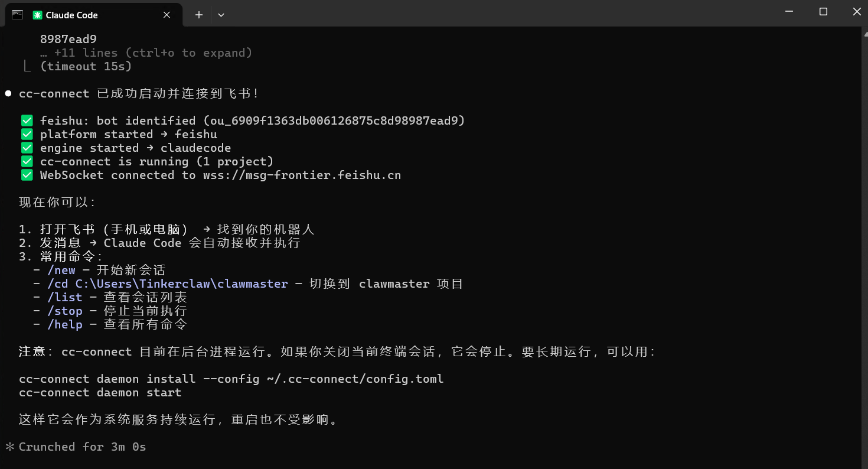Click the green Claude Code tab icon
The height and width of the screenshot is (469, 868).
click(x=37, y=15)
